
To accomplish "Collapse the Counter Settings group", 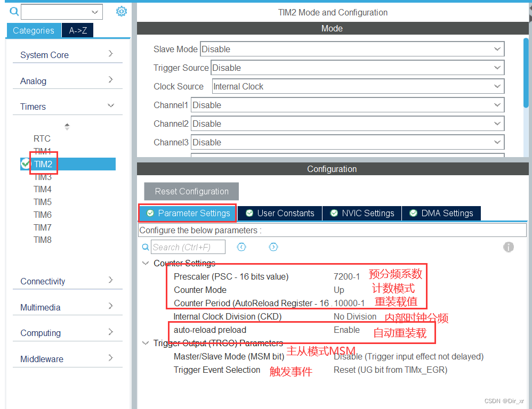I will point(146,263).
